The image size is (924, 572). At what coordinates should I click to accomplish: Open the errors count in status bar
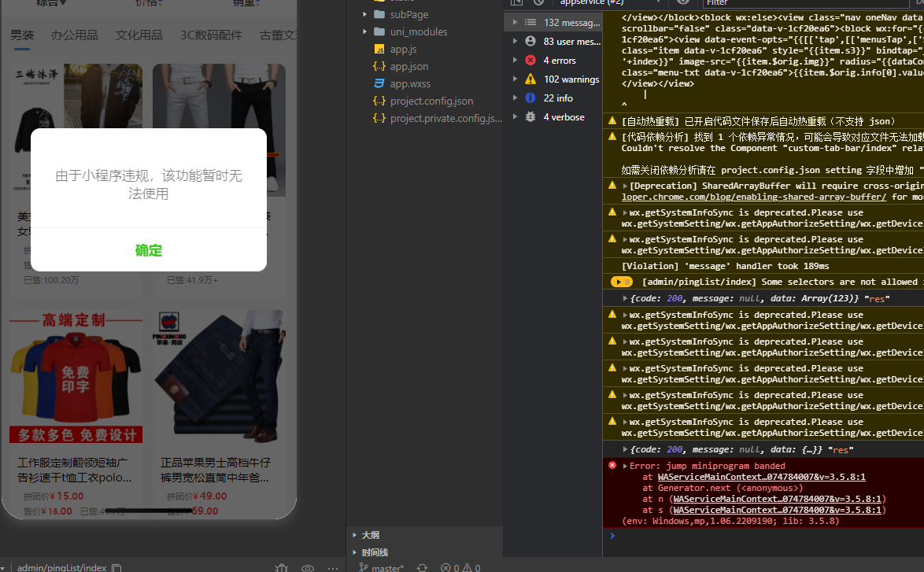(450, 568)
